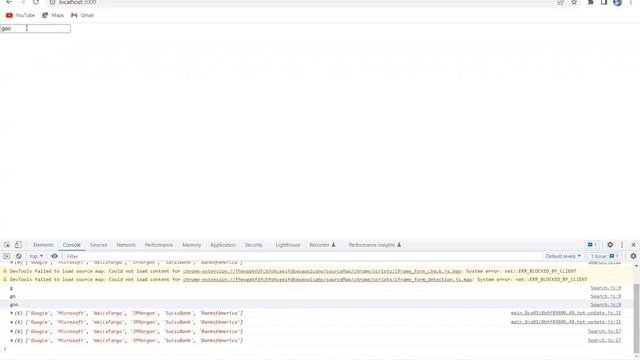Switch to the Security tab
640x360 pixels.
pyautogui.click(x=253, y=245)
